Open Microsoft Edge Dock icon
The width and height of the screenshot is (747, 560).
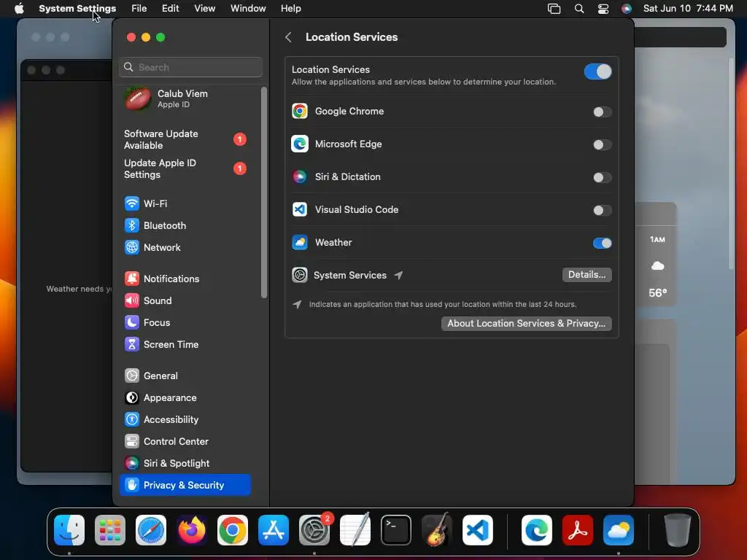pos(537,530)
